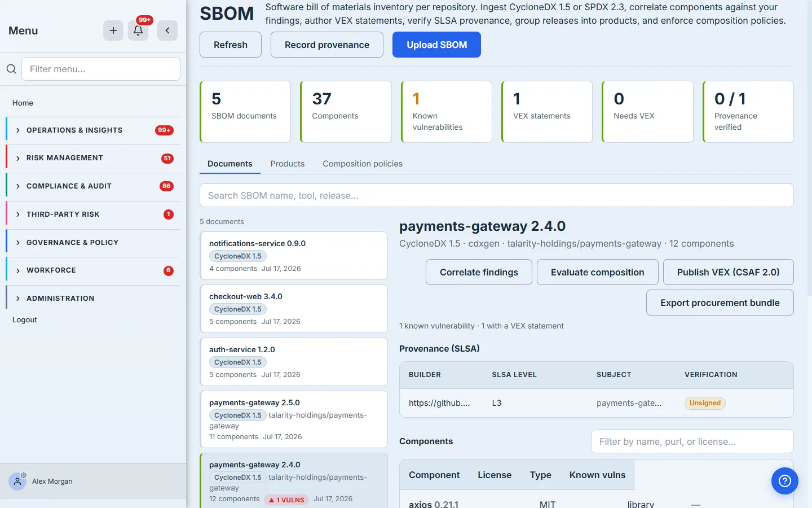The height and width of the screenshot is (508, 812).
Task: Click the Known vulnerabilities stat card
Action: tap(447, 112)
